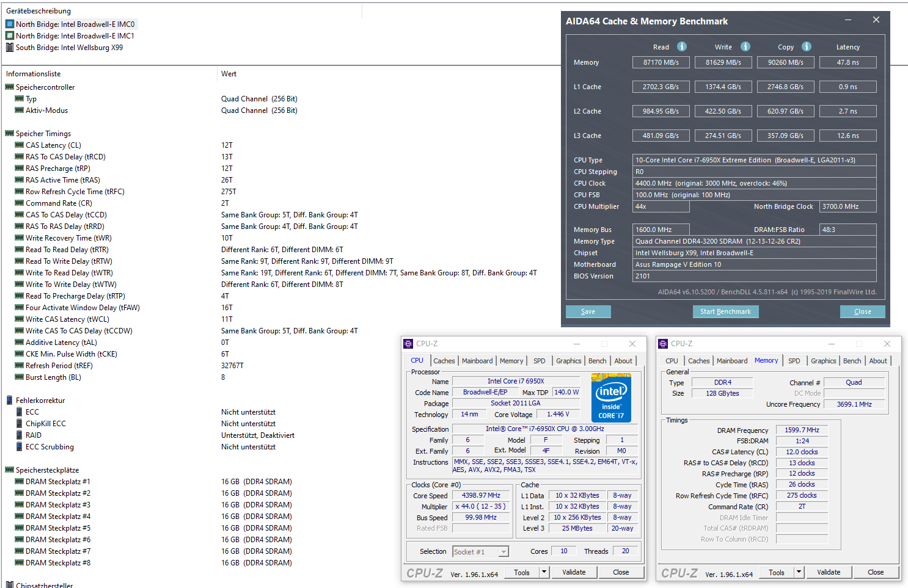Click the Burst Length (BL) row icon
Screen dimensions: 908x588
(x=20, y=377)
